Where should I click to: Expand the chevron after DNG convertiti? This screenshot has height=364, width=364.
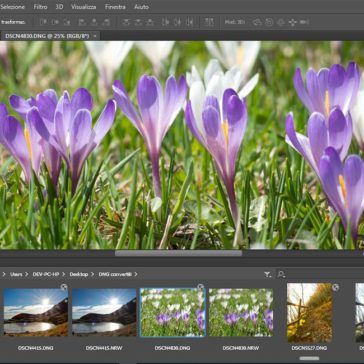136,274
